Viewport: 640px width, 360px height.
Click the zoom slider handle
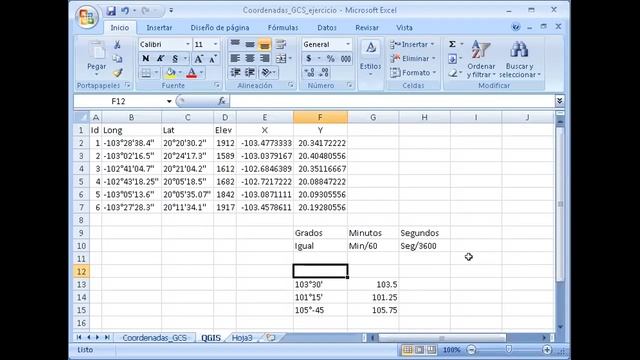coord(509,349)
